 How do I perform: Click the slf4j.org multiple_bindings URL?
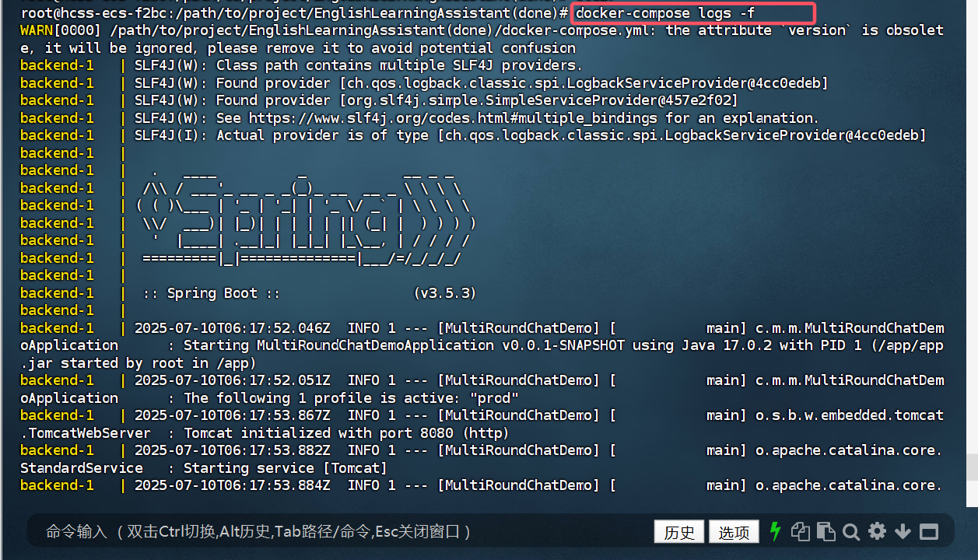pos(453,118)
